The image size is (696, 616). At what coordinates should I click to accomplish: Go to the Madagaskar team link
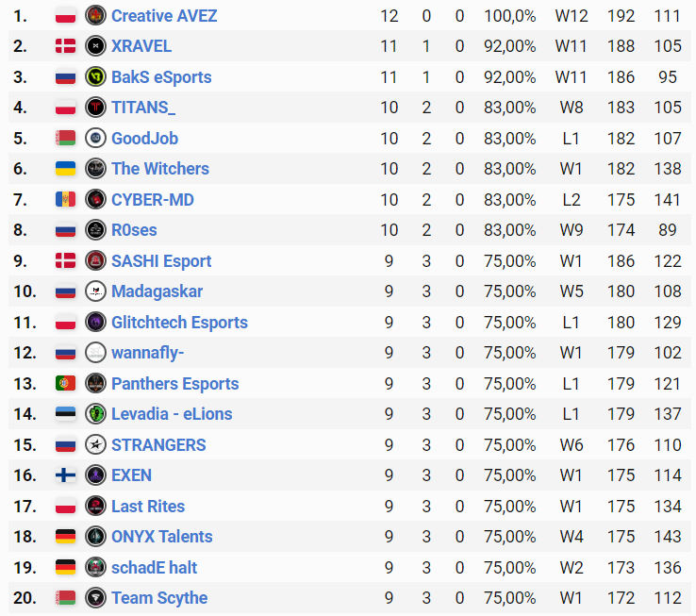[x=157, y=291]
